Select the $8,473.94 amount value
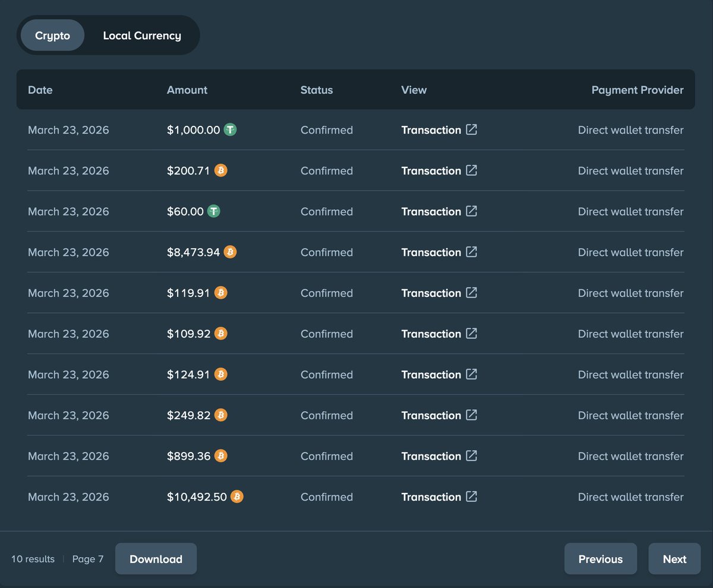The height and width of the screenshot is (588, 713). [x=194, y=252]
